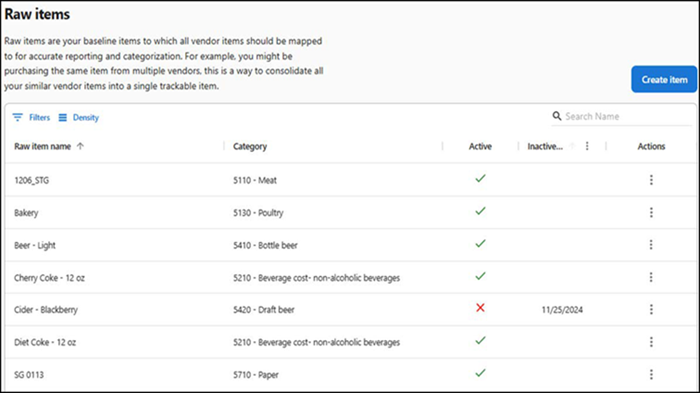Open the Inactive column options menu

click(587, 146)
